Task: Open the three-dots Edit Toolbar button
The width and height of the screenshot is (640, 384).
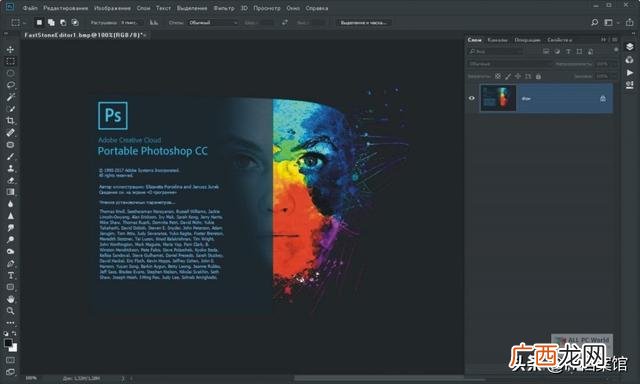Action: [11, 323]
